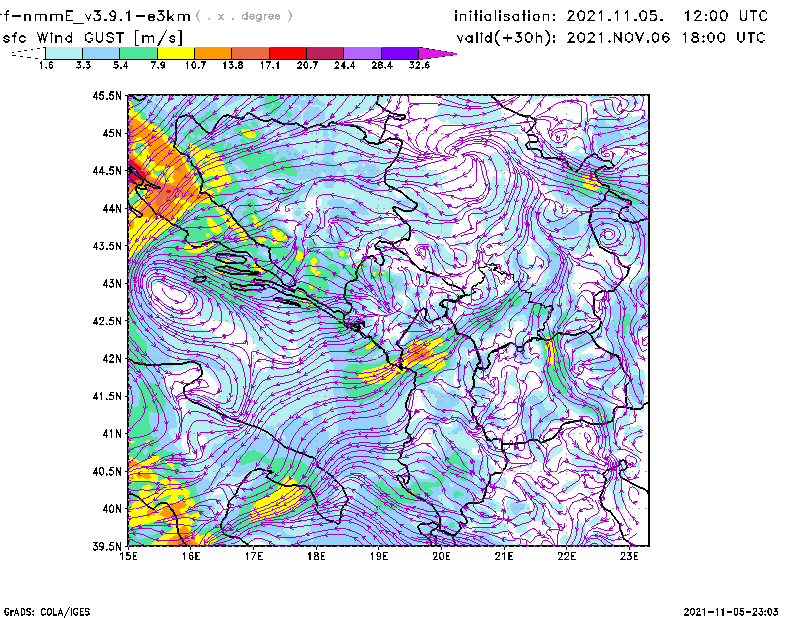Click the 23E longitude label

pos(629,556)
